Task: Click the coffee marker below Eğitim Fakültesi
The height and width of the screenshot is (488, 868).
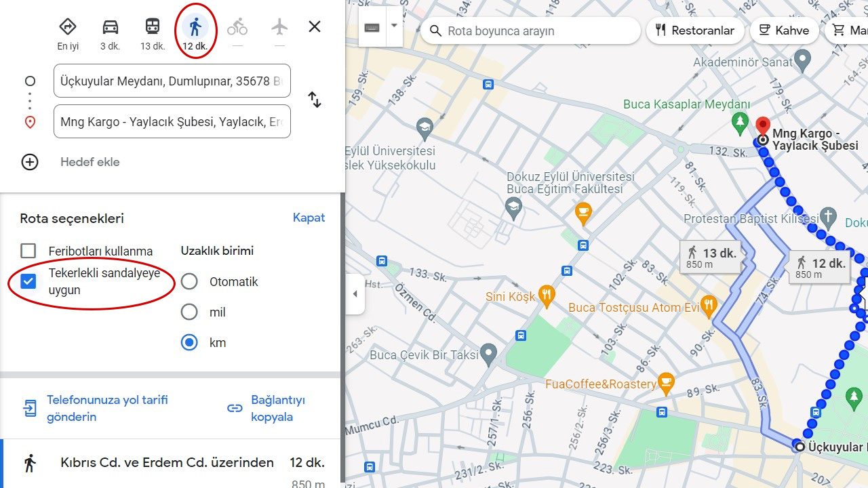Action: (583, 213)
